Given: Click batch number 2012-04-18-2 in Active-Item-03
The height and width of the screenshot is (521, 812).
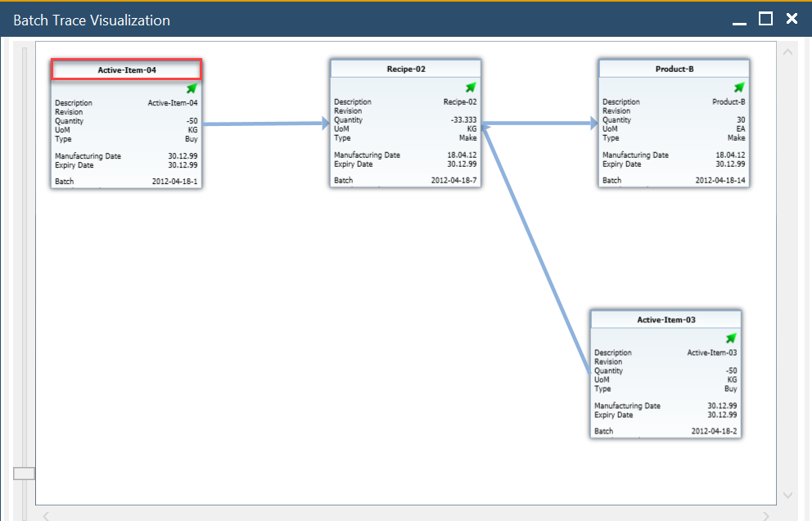Looking at the screenshot, I should (714, 431).
